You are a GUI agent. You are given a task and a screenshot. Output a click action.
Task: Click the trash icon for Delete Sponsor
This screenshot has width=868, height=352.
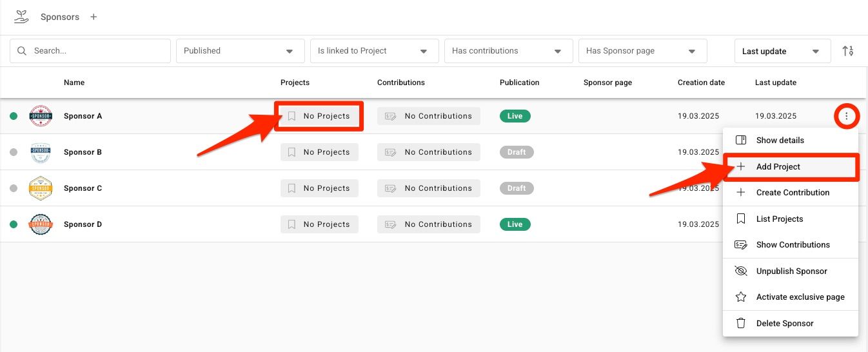pyautogui.click(x=741, y=323)
